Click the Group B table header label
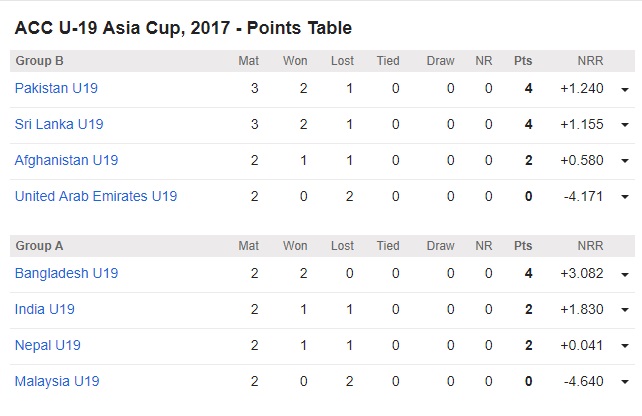This screenshot has width=642, height=416. coord(39,61)
